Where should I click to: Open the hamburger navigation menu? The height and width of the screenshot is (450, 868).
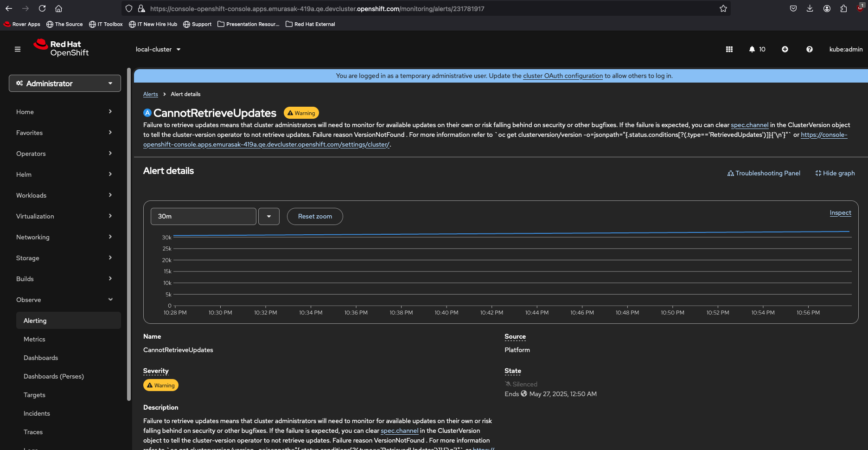[x=18, y=49]
